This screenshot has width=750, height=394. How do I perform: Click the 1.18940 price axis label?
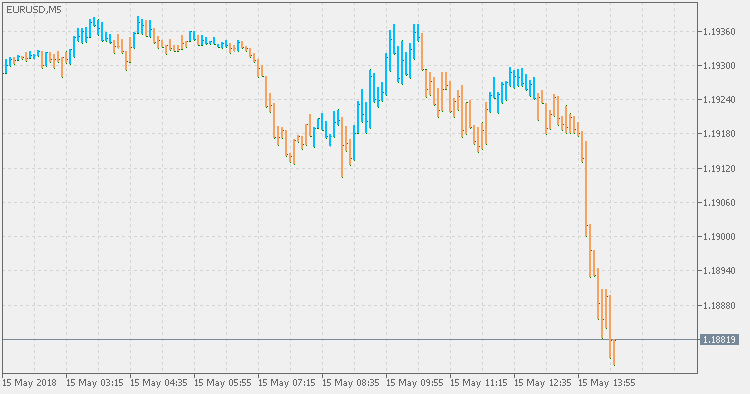click(719, 271)
